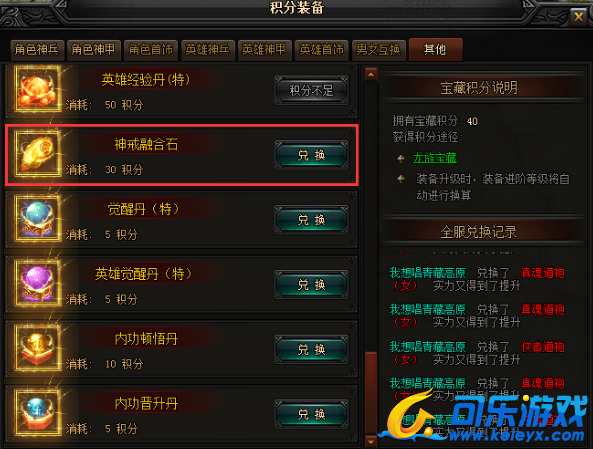Select the 英雄觉醒丹(特) purple orb icon
The width and height of the screenshot is (593, 449).
[x=37, y=283]
